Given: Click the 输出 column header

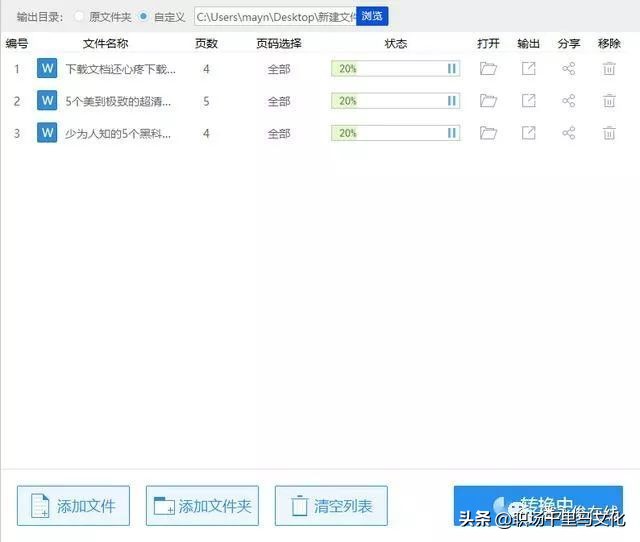Looking at the screenshot, I should [x=529, y=44].
